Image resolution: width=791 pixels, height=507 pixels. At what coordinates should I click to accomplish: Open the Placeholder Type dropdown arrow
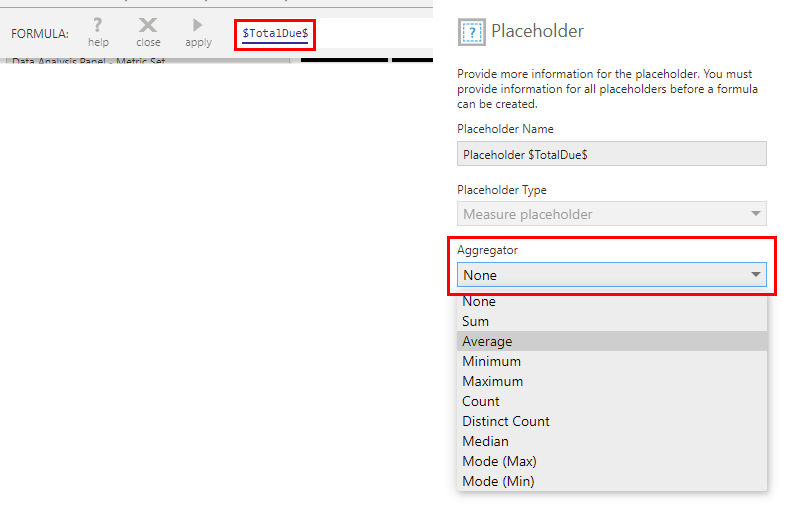[755, 213]
